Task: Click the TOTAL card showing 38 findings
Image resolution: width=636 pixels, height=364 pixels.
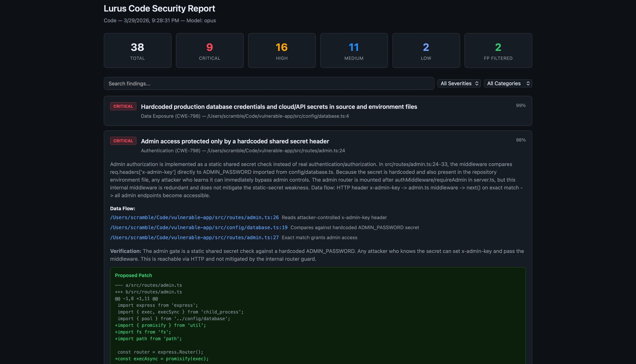Action: click(x=137, y=50)
